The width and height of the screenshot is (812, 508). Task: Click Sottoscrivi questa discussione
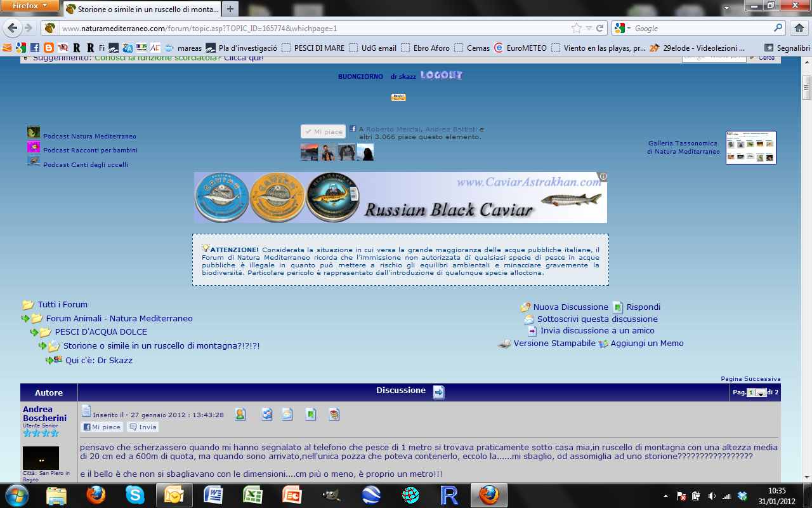[x=597, y=319]
